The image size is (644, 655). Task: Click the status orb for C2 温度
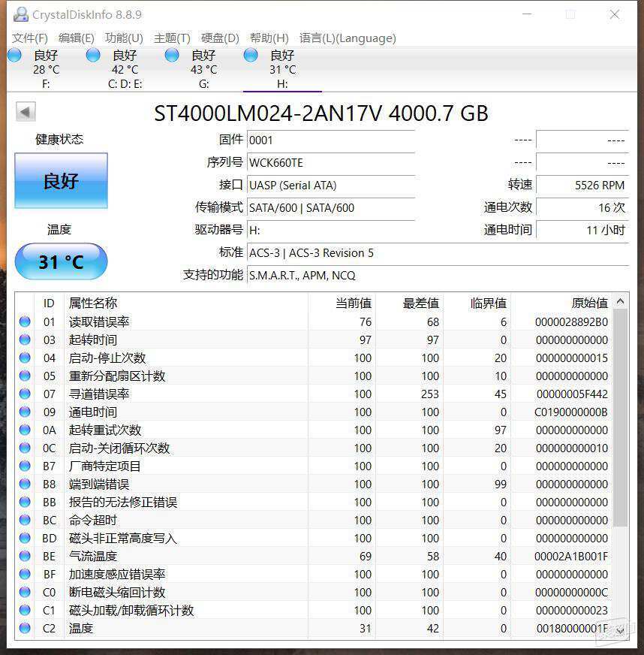25,628
